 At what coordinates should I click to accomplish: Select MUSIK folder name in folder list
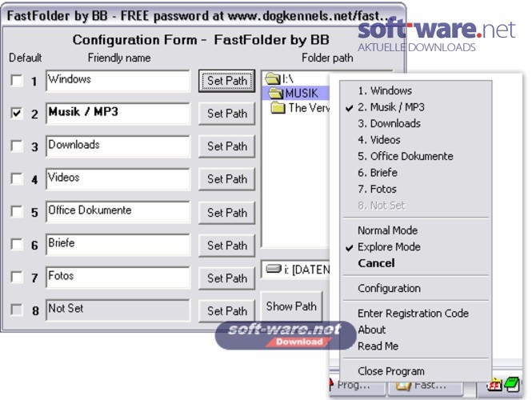coord(302,94)
